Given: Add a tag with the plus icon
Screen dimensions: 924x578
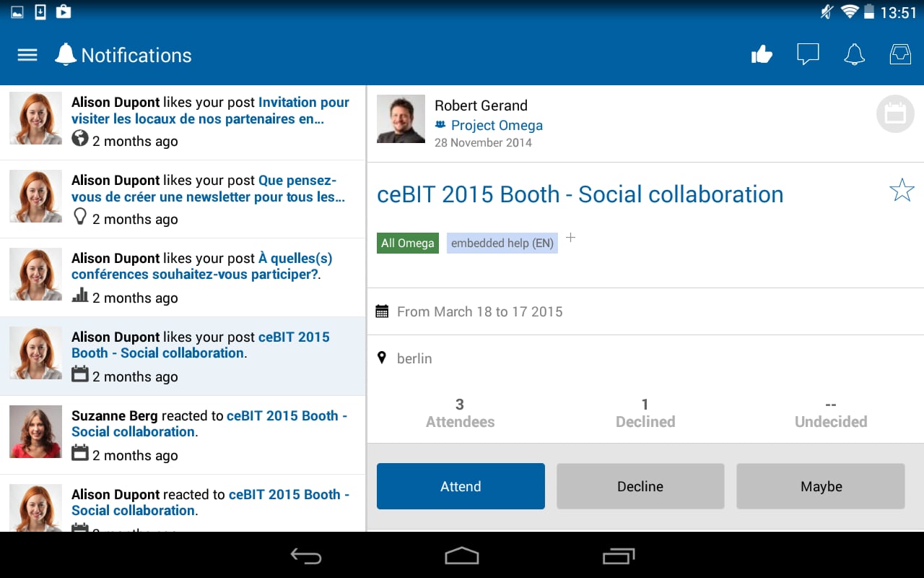Looking at the screenshot, I should pyautogui.click(x=570, y=238).
